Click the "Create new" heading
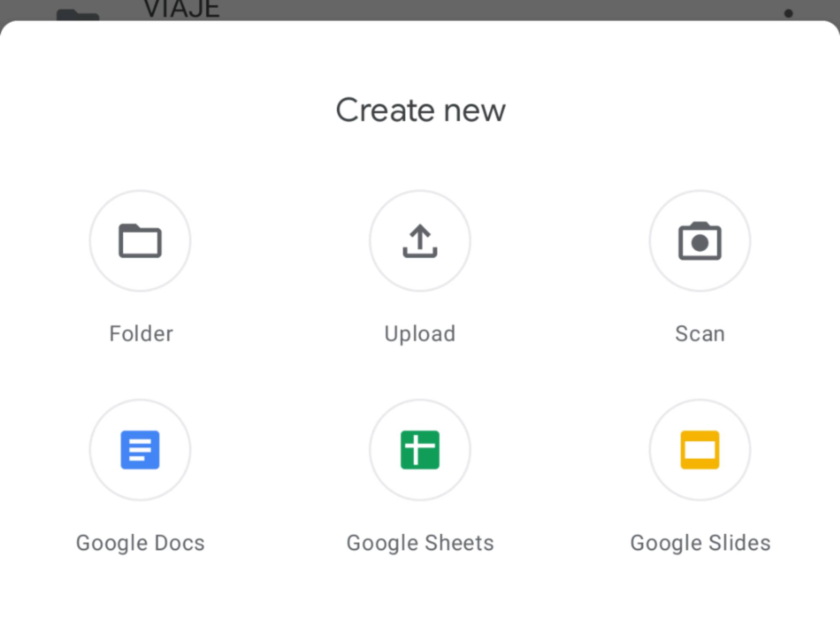 (420, 110)
